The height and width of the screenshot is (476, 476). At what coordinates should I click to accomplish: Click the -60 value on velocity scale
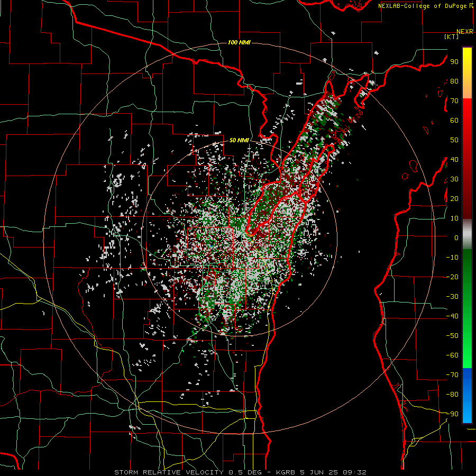point(452,355)
